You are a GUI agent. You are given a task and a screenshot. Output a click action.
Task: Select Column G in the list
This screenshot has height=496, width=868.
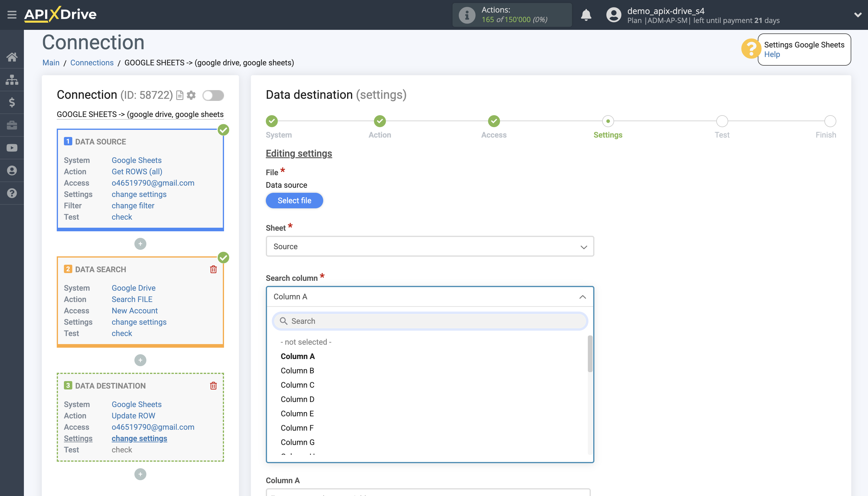point(297,442)
